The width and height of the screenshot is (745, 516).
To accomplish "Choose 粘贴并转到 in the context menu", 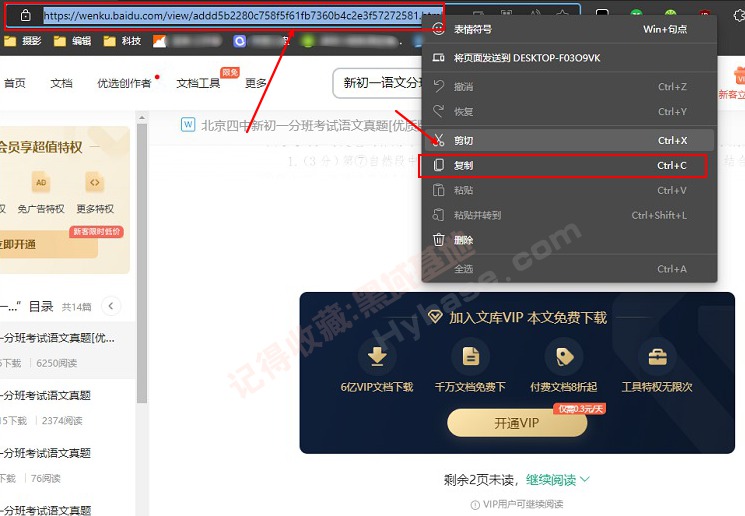I will [x=569, y=216].
